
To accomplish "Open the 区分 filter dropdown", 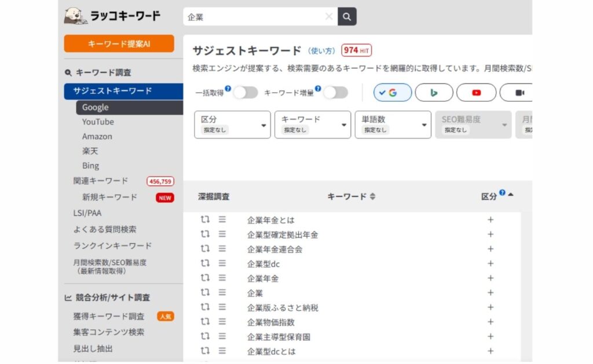I will pyautogui.click(x=232, y=125).
